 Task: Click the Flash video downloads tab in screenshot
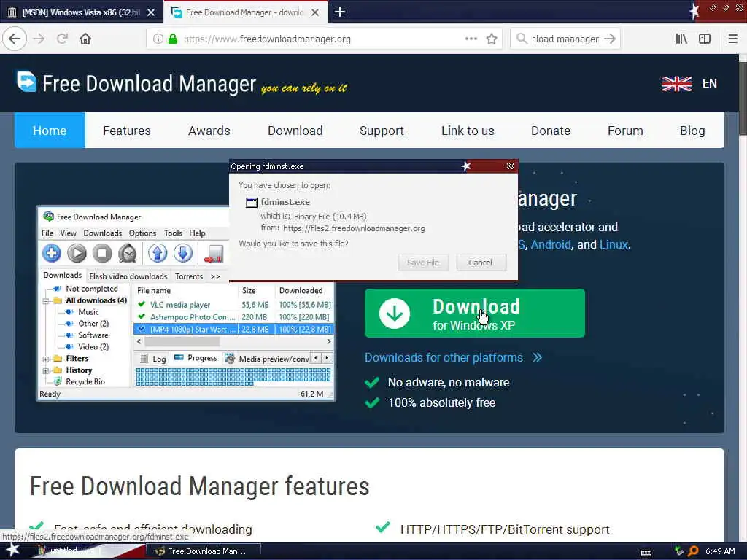click(128, 276)
